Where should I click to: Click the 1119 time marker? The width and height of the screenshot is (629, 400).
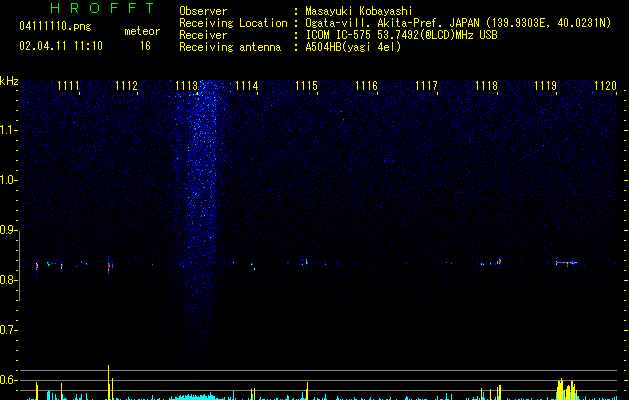click(x=546, y=86)
